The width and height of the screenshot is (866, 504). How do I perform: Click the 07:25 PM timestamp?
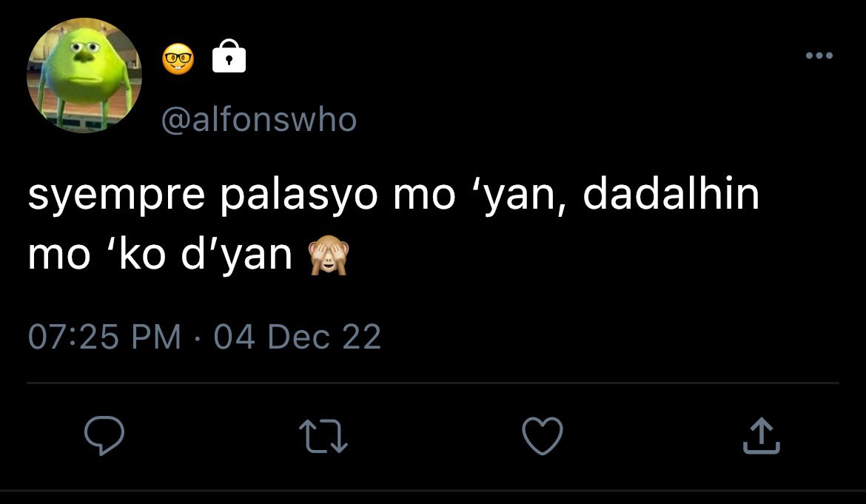pos(104,337)
